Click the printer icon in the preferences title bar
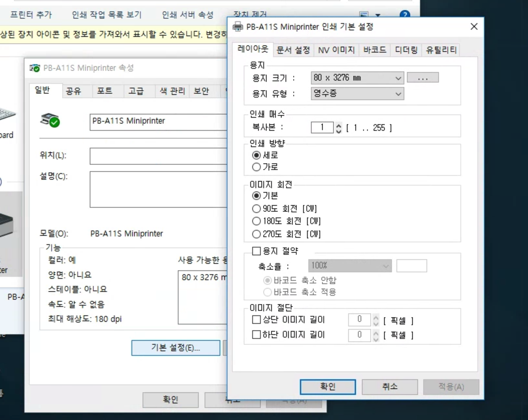 coord(238,26)
